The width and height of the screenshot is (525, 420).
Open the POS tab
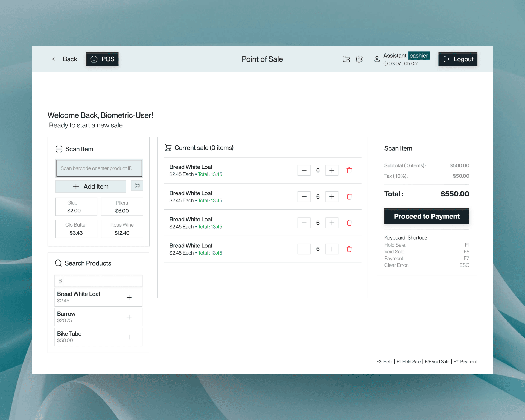pyautogui.click(x=102, y=59)
